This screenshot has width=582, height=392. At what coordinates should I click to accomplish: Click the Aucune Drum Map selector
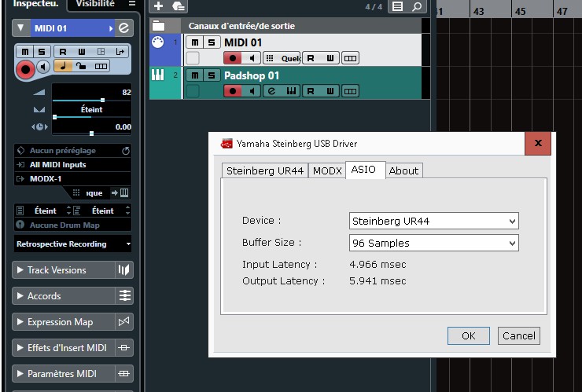[x=72, y=225]
